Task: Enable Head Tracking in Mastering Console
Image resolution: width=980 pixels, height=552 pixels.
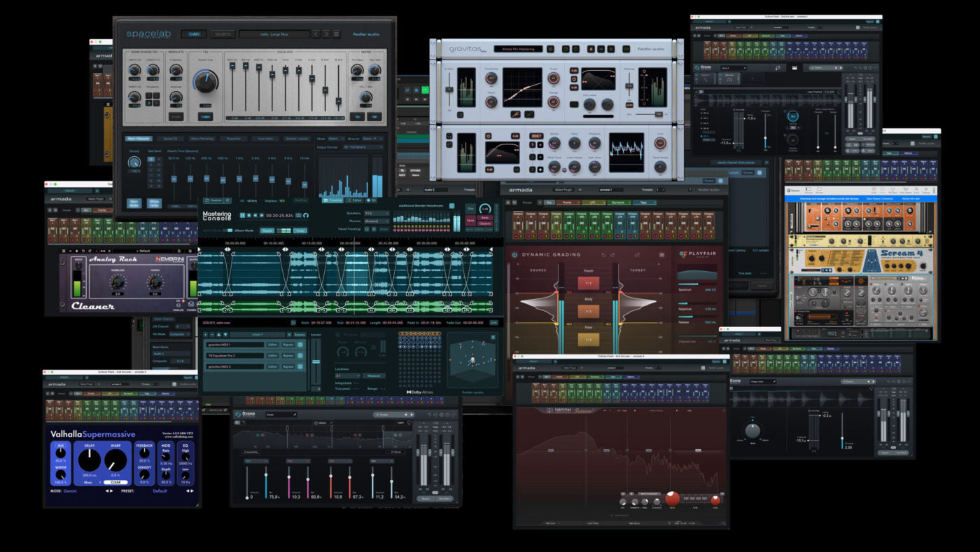Action: pos(367,230)
